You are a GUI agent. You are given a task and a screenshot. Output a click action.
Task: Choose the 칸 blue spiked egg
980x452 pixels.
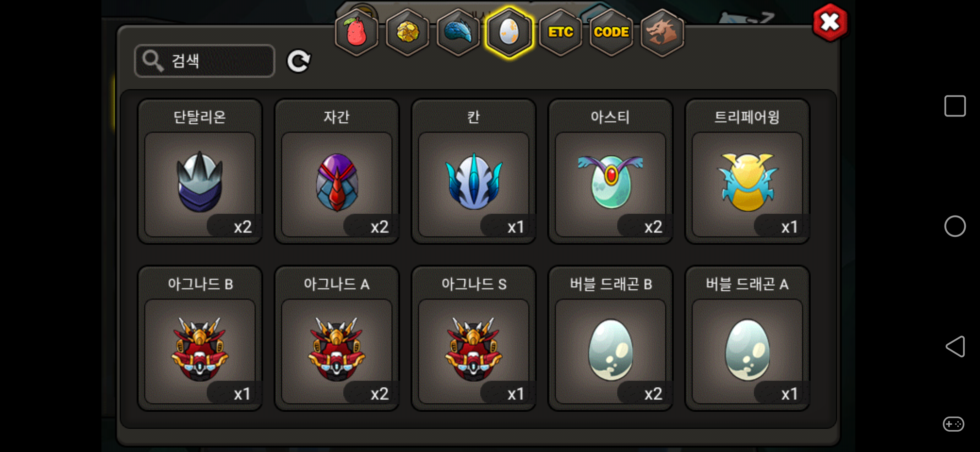coord(474,171)
